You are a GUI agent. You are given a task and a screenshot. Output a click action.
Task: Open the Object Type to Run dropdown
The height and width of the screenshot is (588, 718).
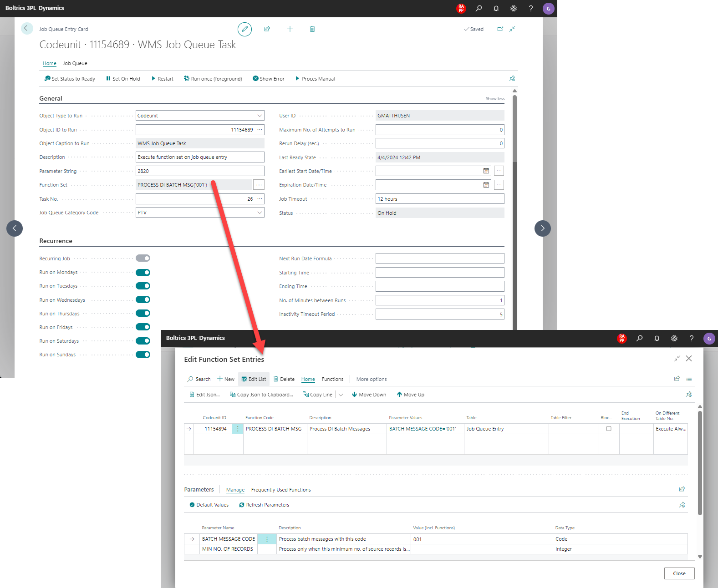click(x=260, y=116)
